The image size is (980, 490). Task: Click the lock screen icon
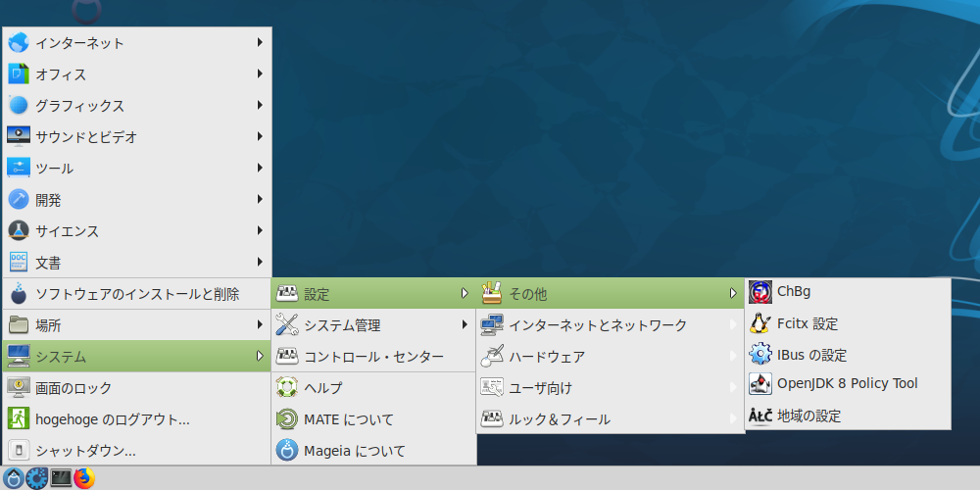click(18, 387)
